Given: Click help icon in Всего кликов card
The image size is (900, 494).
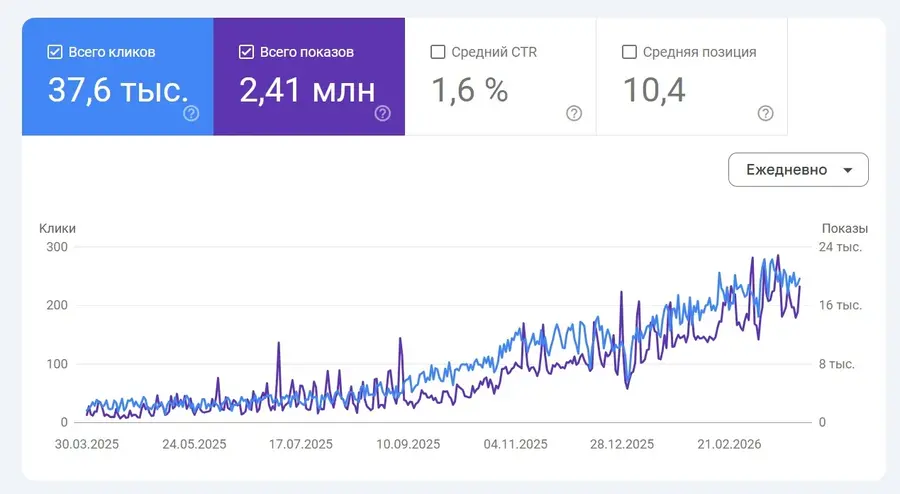Looking at the screenshot, I should 191,113.
